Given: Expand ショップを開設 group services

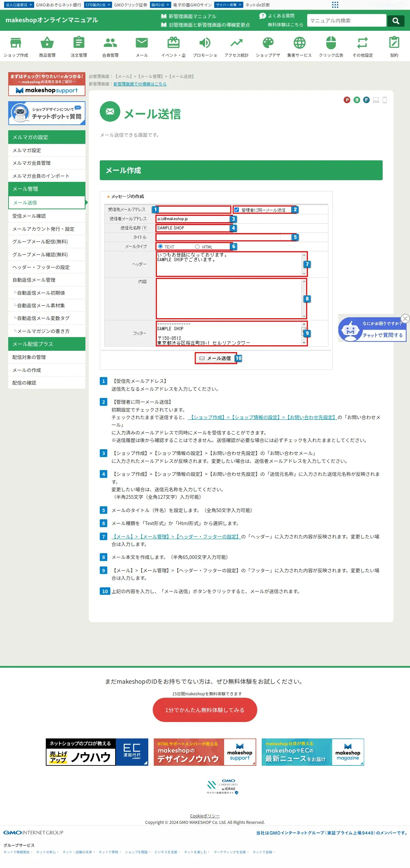Looking at the screenshot, I should click(138, 852).
